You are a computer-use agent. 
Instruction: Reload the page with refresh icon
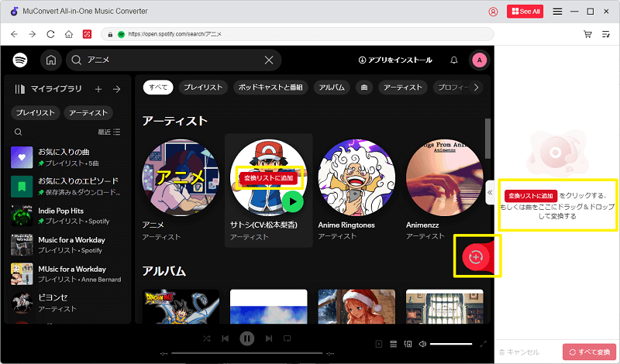click(50, 34)
